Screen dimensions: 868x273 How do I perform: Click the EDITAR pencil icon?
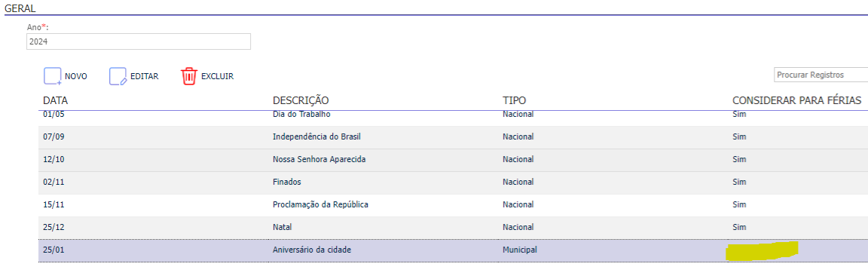click(118, 76)
